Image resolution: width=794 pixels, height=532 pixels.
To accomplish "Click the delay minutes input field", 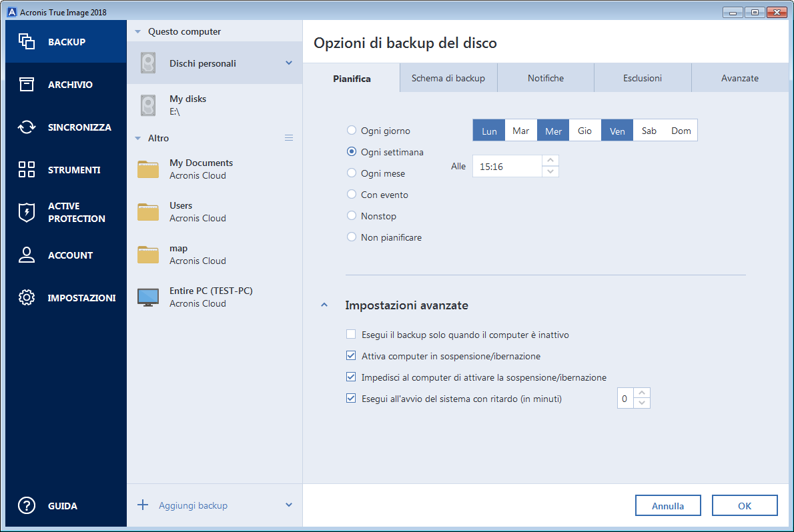I will 625,399.
